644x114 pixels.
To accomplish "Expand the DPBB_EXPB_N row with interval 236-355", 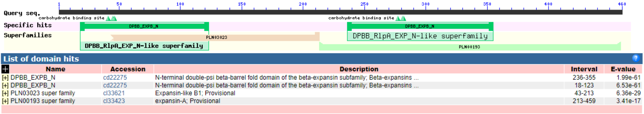I will pyautogui.click(x=5, y=78).
